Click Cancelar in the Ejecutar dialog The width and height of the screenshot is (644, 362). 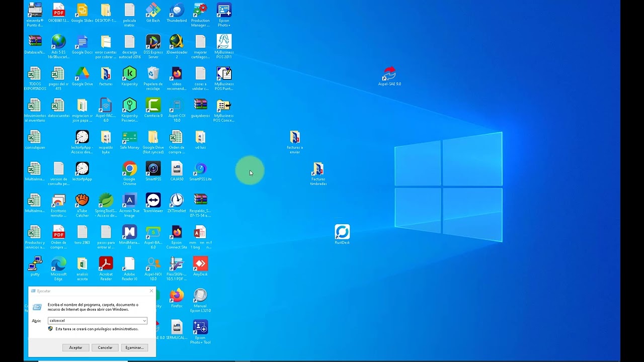click(x=105, y=347)
